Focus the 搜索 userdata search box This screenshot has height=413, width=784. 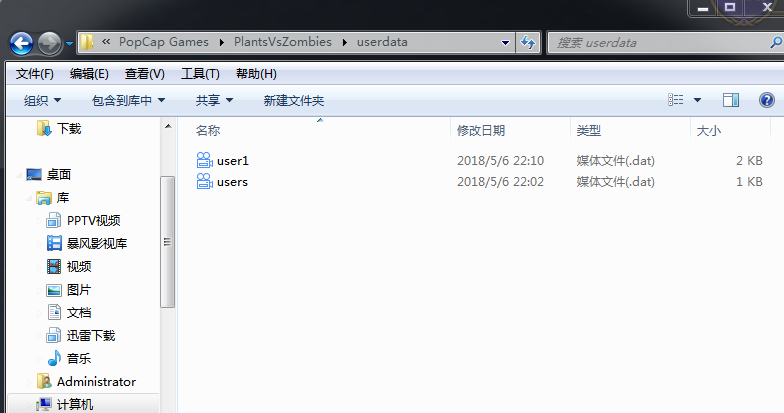point(660,43)
